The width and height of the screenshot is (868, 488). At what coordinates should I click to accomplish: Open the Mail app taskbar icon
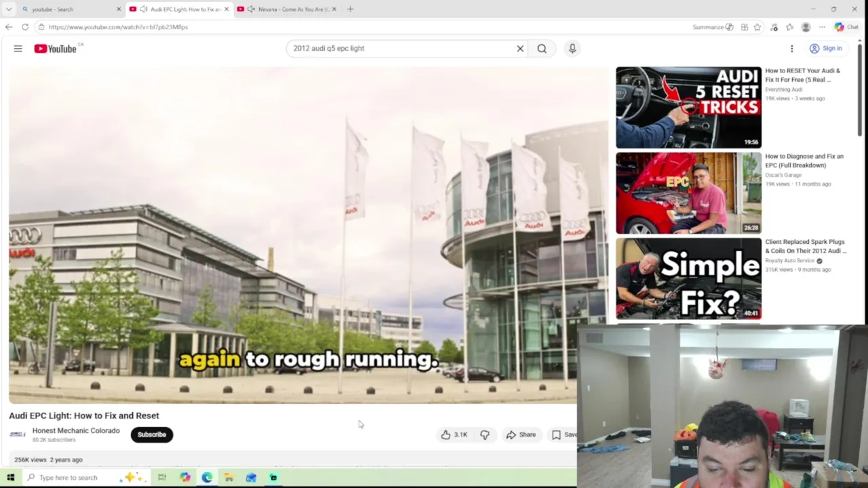click(251, 477)
